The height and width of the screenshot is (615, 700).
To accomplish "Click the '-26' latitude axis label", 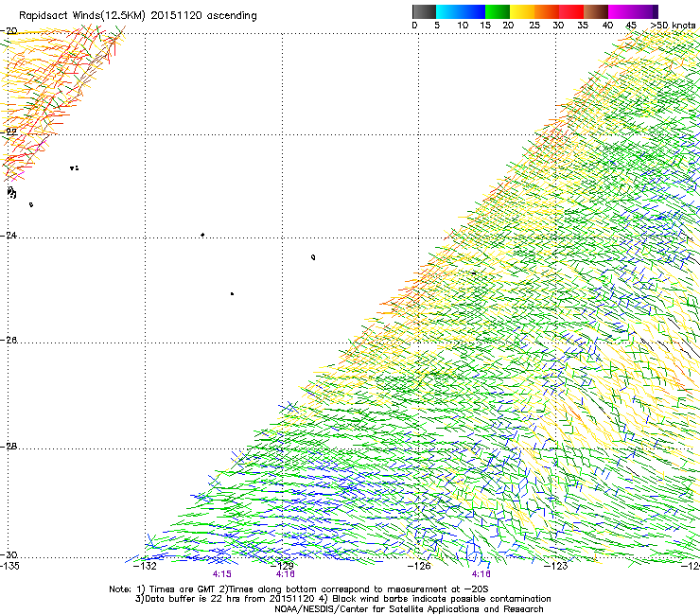I will point(9,341).
